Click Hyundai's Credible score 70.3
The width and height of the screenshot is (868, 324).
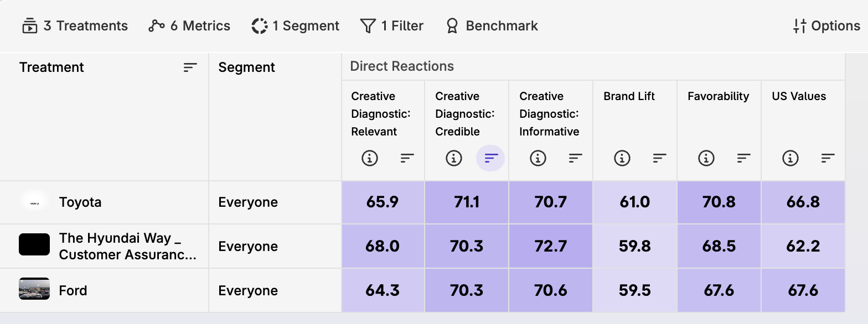tap(467, 246)
